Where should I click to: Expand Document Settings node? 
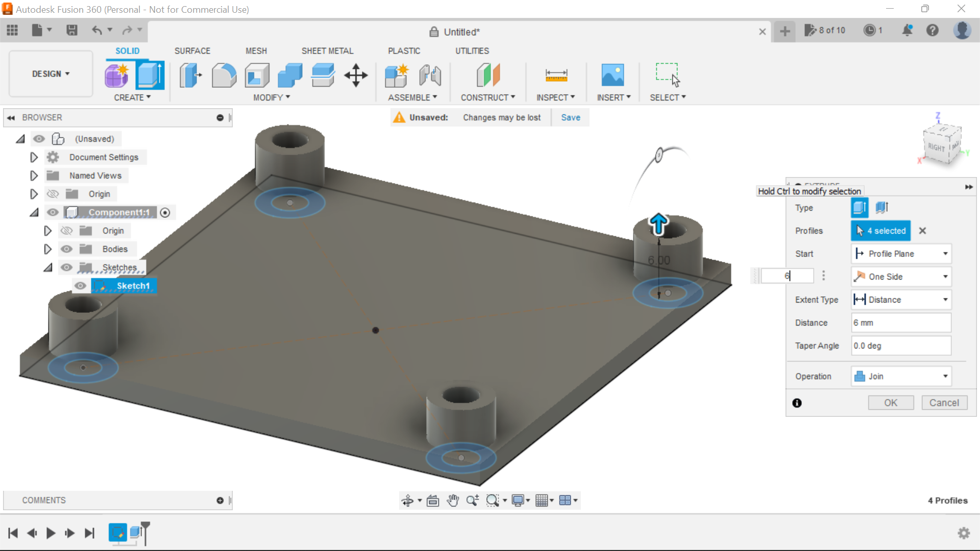(34, 157)
